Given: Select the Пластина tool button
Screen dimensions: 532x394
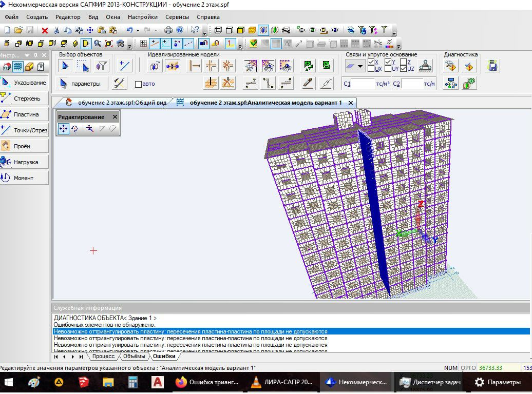Looking at the screenshot, I should pos(25,114).
